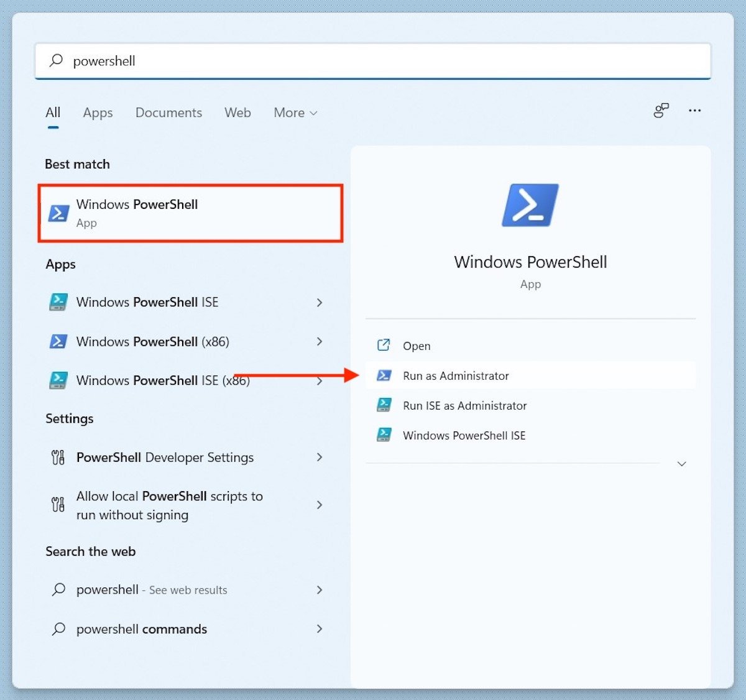Click the large PowerShell logo in the preview pane
Viewport: 746px width, 700px height.
[x=530, y=205]
